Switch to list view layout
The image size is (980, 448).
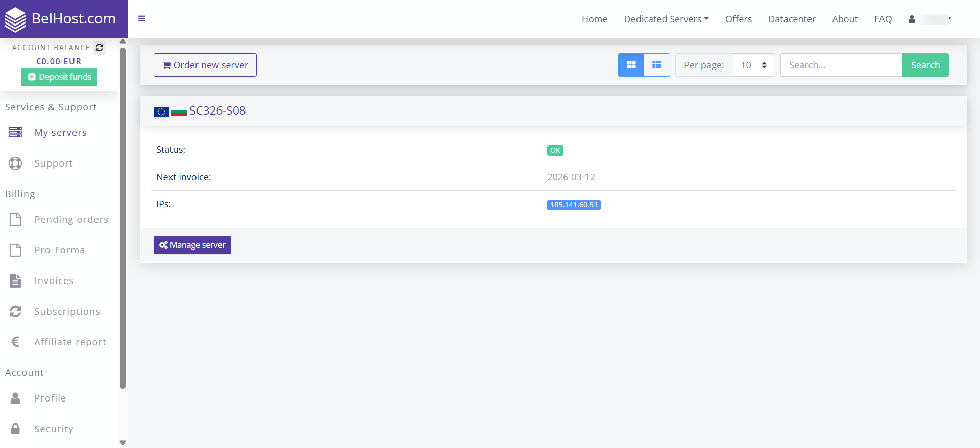coord(657,65)
